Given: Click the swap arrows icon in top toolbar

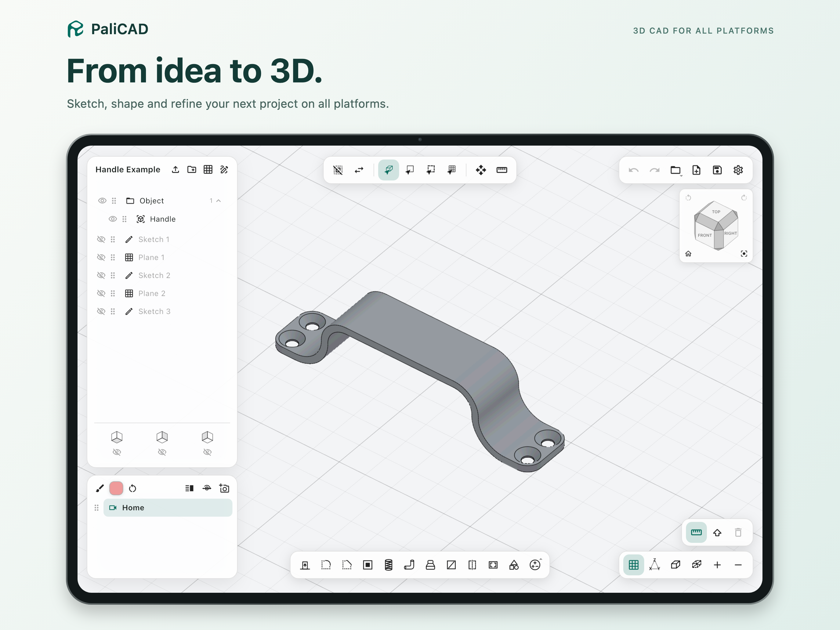Looking at the screenshot, I should click(x=359, y=170).
